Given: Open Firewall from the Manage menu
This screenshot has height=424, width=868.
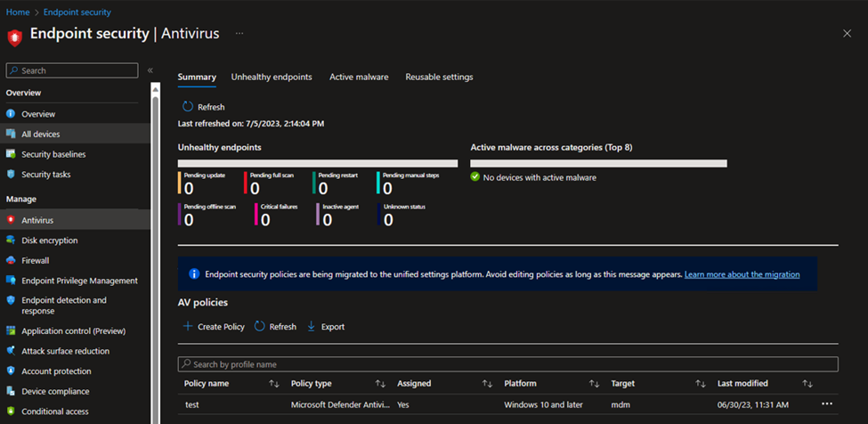Looking at the screenshot, I should [35, 261].
